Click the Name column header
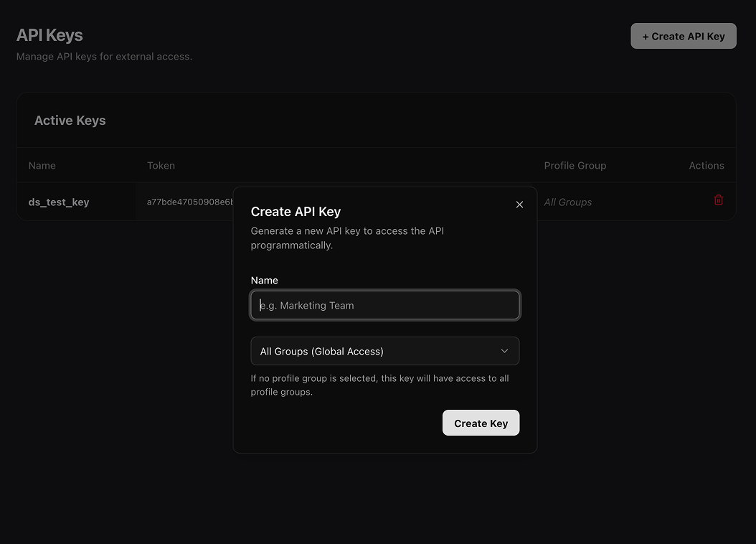The width and height of the screenshot is (756, 544). pyautogui.click(x=42, y=165)
